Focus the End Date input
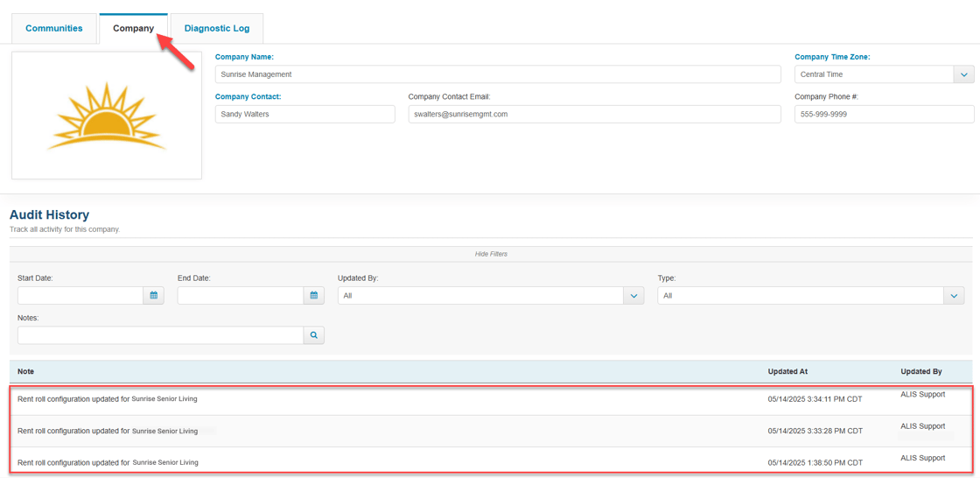 tap(241, 295)
